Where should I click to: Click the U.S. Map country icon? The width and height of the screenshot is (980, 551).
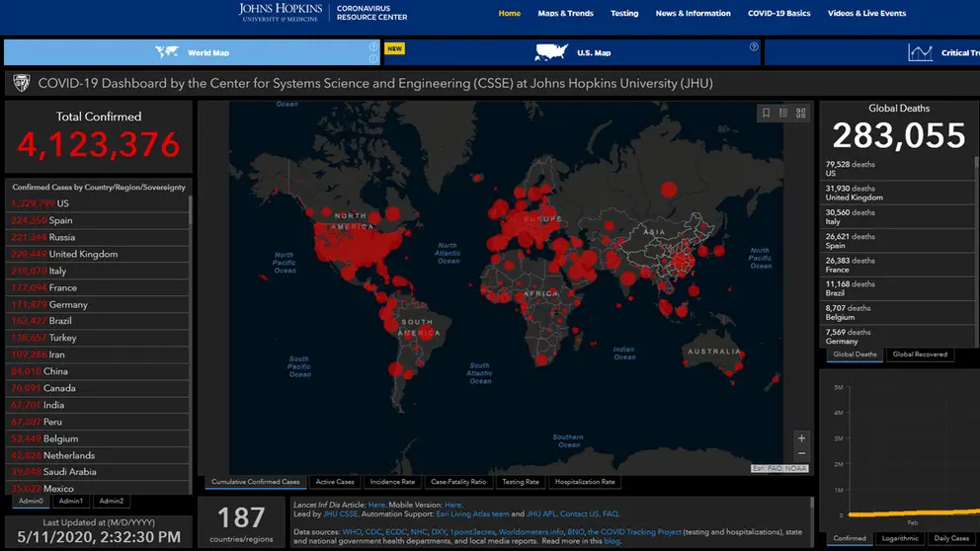551,52
